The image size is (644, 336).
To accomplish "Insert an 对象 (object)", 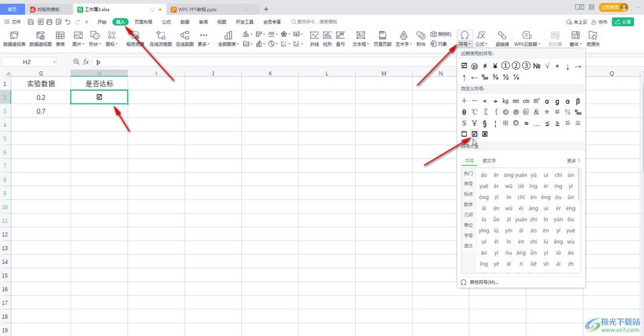I will (x=439, y=44).
